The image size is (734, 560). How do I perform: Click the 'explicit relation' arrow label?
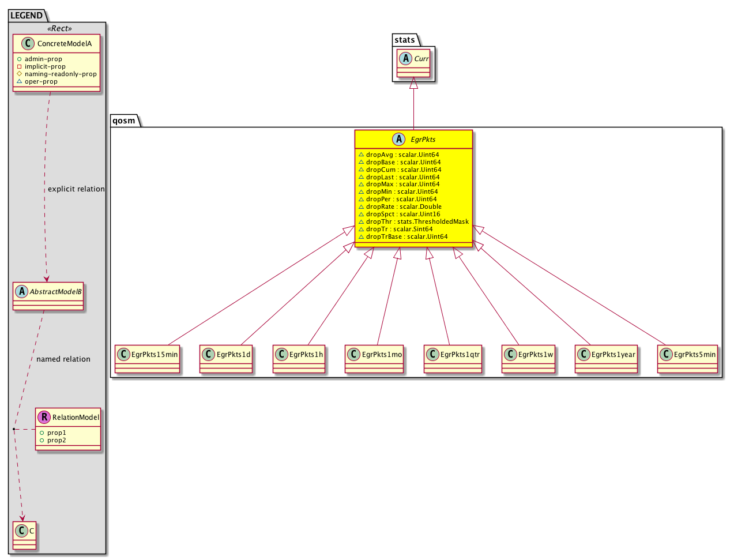pyautogui.click(x=76, y=189)
